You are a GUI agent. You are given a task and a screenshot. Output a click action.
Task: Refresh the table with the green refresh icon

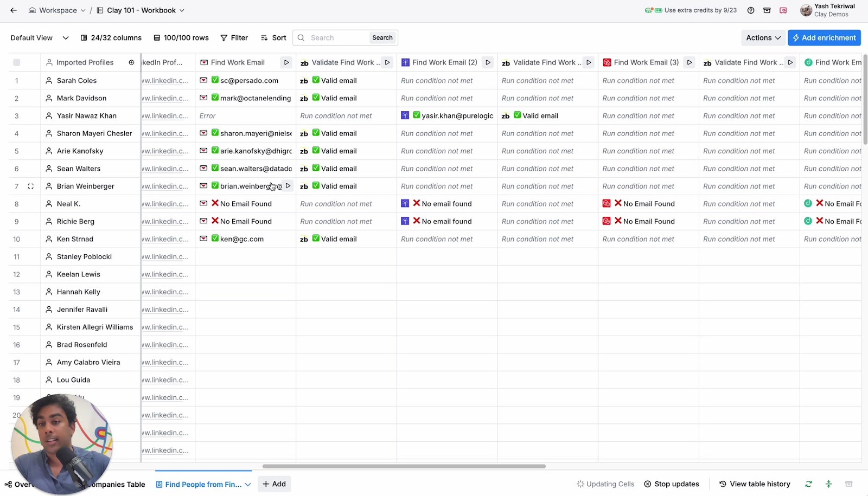[x=808, y=484]
